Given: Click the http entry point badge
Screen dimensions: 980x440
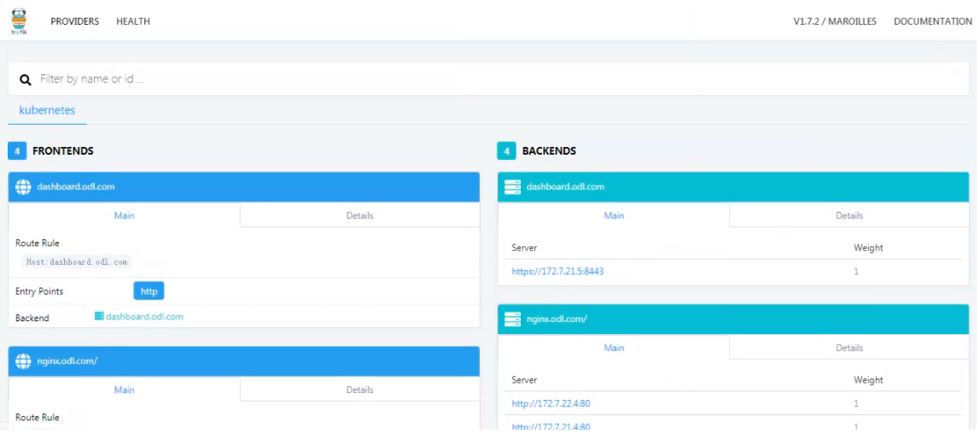Looking at the screenshot, I should click(149, 291).
